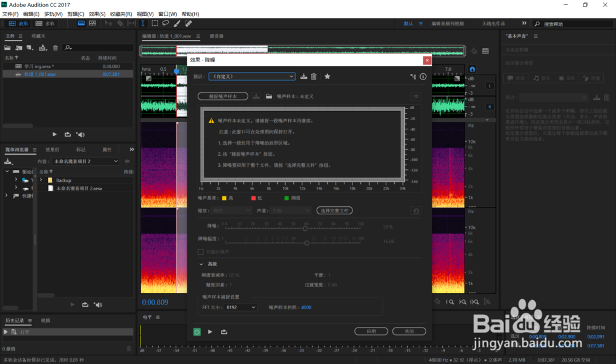Select the Time Selection tool in toolbar
The image size is (616, 364).
tap(143, 23)
